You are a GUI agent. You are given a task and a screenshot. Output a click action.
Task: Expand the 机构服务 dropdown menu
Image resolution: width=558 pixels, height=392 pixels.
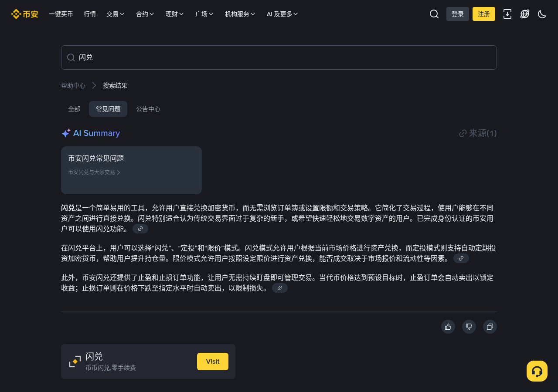coord(240,14)
